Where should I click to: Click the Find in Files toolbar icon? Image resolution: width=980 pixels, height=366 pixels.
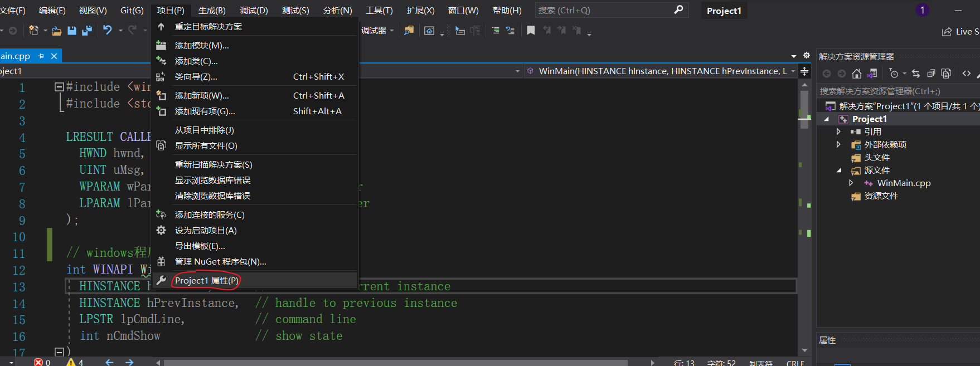pos(409,31)
